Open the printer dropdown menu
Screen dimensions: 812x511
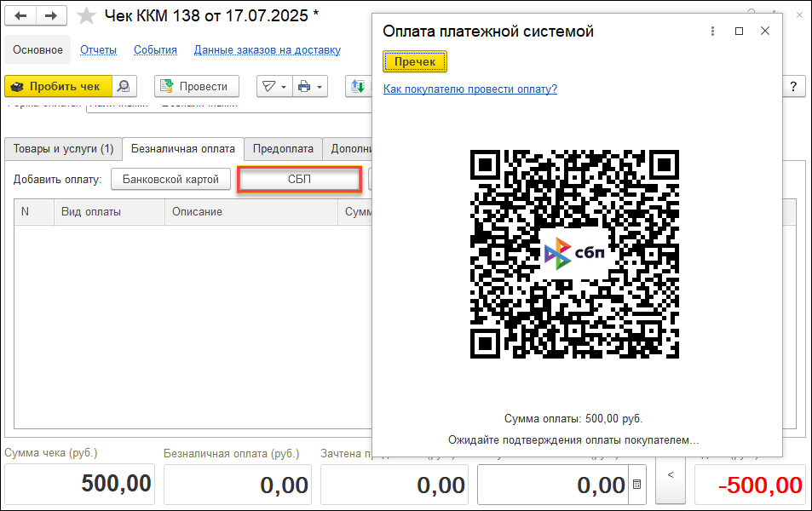[x=310, y=87]
